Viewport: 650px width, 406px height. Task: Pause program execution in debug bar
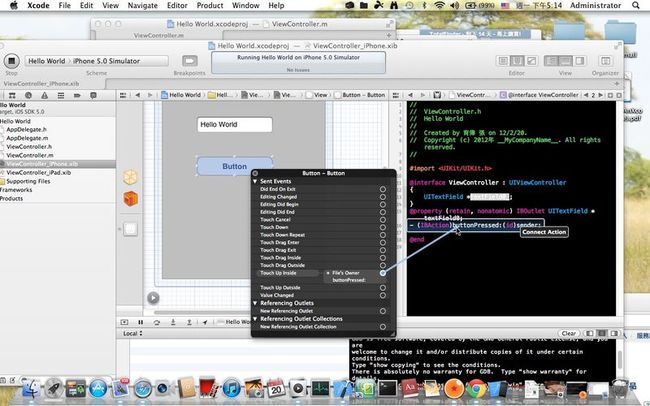point(141,322)
